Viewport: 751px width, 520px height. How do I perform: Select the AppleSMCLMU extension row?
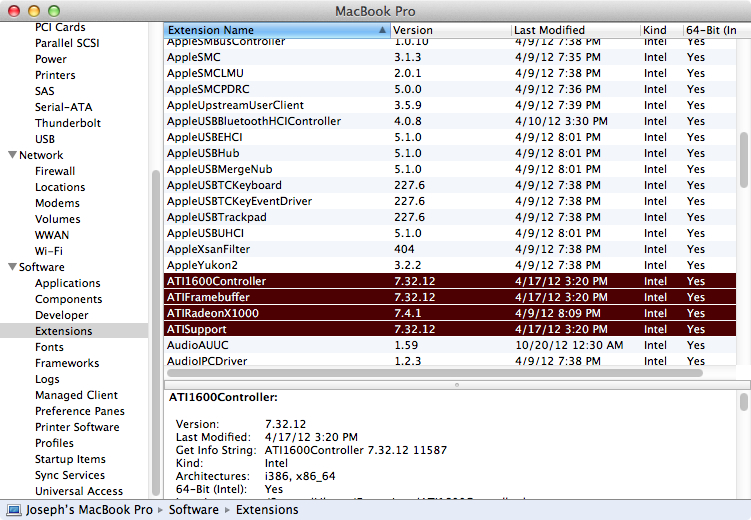point(450,73)
